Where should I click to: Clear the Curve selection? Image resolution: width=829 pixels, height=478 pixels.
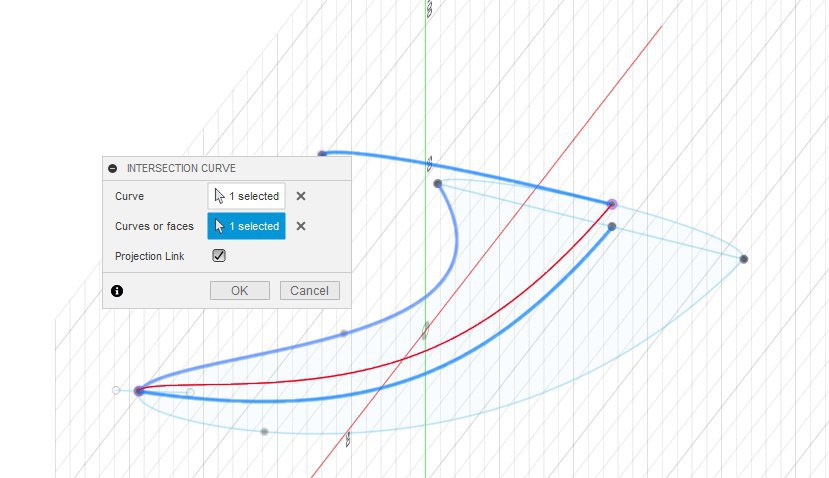pyautogui.click(x=301, y=196)
